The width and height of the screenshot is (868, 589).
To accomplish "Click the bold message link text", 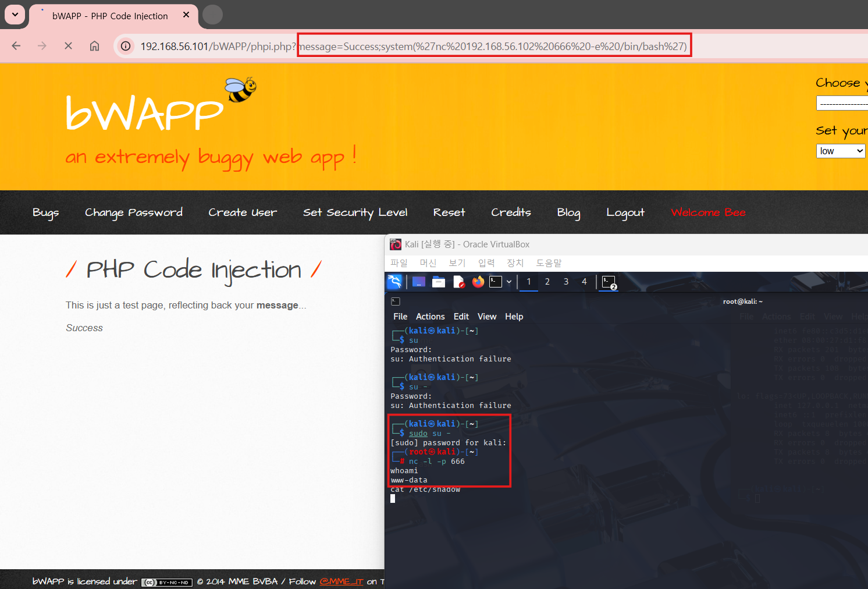I will pos(277,305).
